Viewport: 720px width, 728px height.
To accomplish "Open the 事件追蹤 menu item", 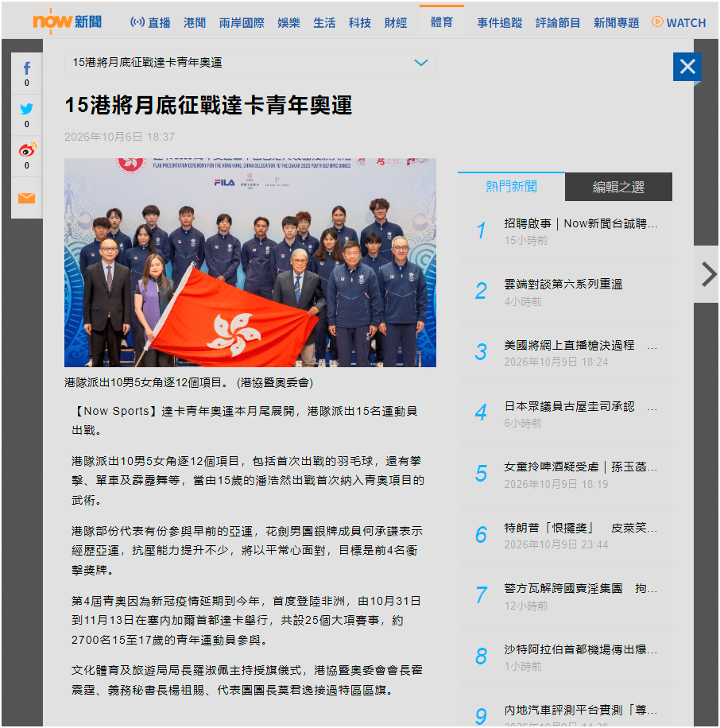I will pyautogui.click(x=500, y=23).
